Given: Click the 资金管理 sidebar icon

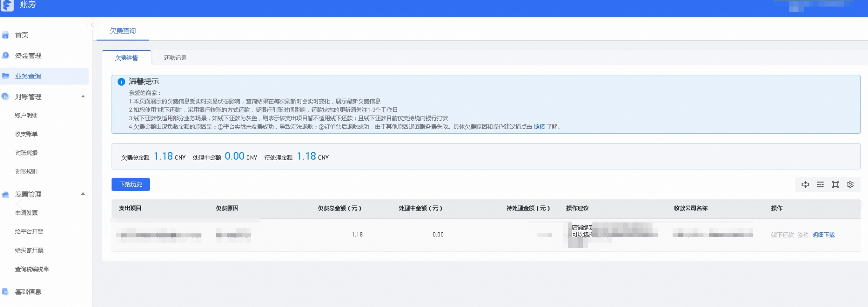Looking at the screenshot, I should pos(5,55).
